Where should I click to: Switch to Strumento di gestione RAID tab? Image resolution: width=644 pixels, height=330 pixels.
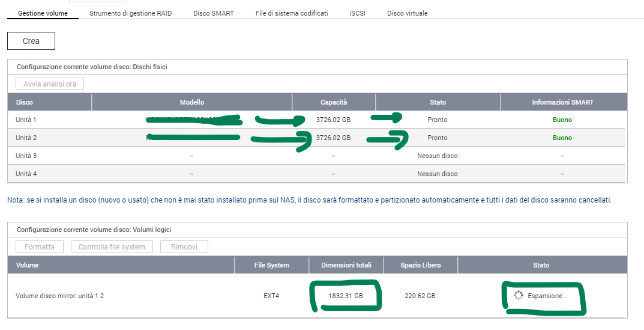click(130, 13)
